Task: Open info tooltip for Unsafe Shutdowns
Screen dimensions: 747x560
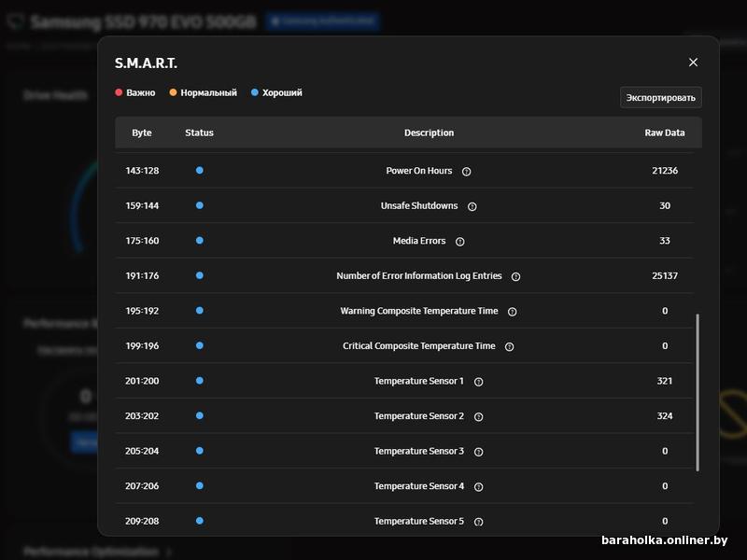Action: click(472, 206)
